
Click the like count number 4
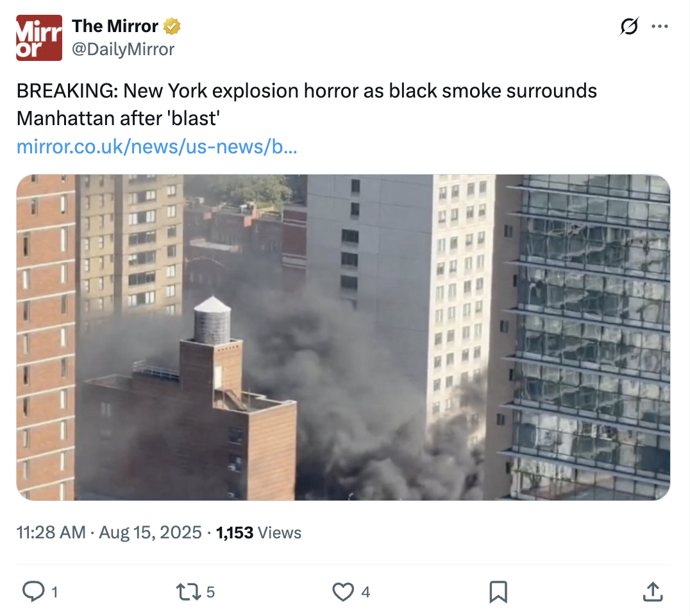pos(366,592)
